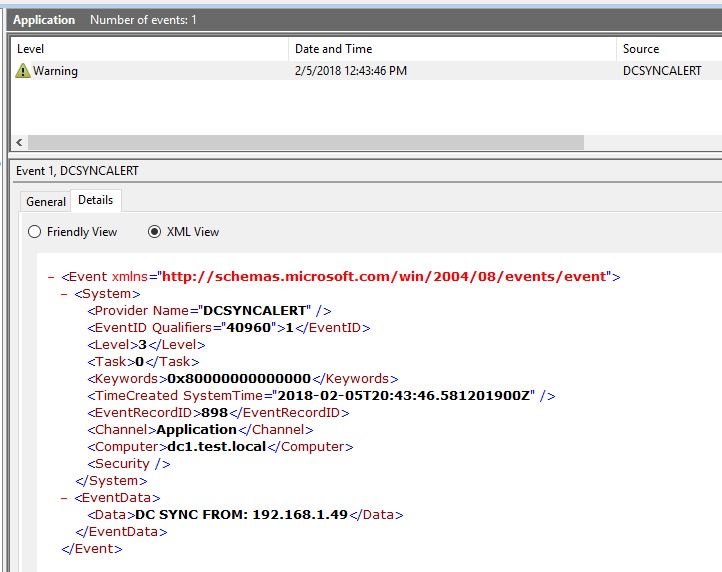
Task: Click the DC SYNC FROM: 192.168.1.49 data
Action: [242, 514]
